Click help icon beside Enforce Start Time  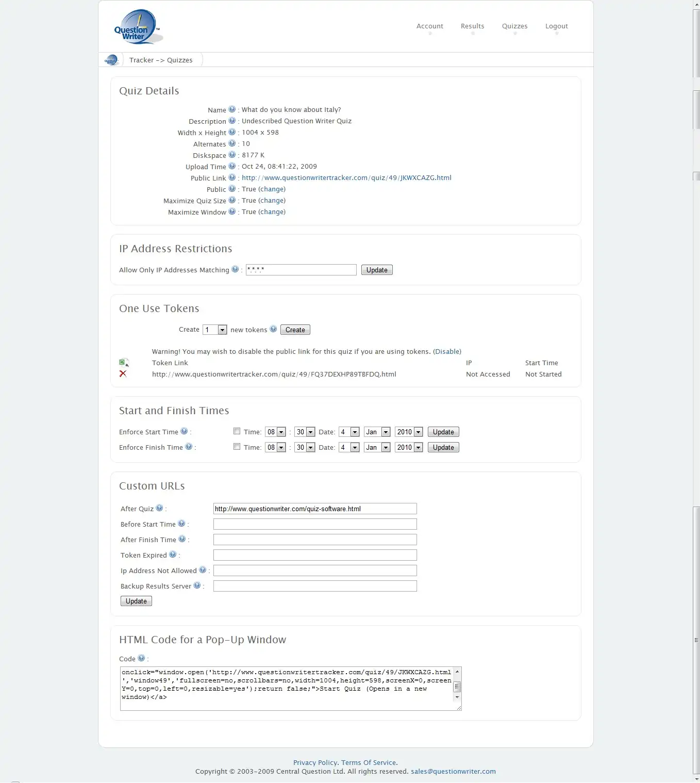[x=184, y=431]
